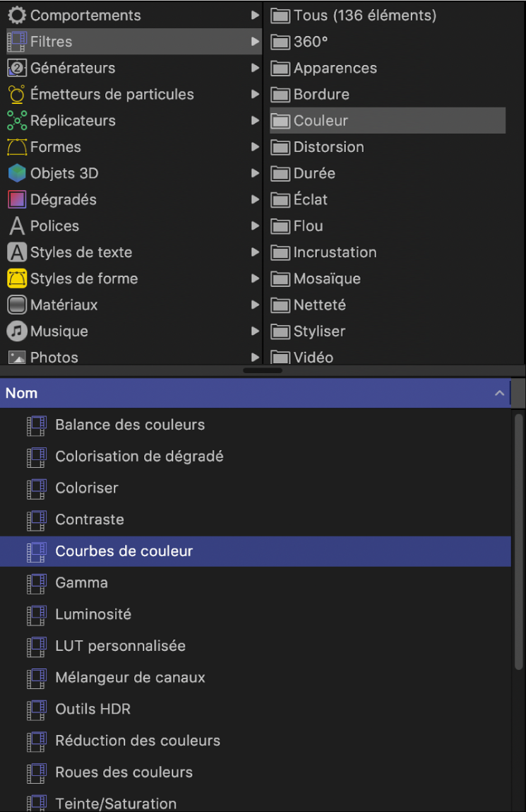The image size is (526, 812).
Task: Click the Dégradés gradient icon
Action: pos(16,199)
